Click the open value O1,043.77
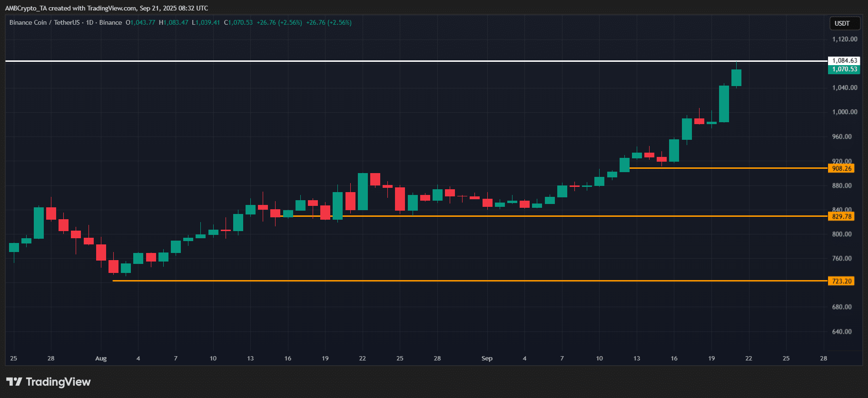The height and width of the screenshot is (398, 868). pos(140,22)
